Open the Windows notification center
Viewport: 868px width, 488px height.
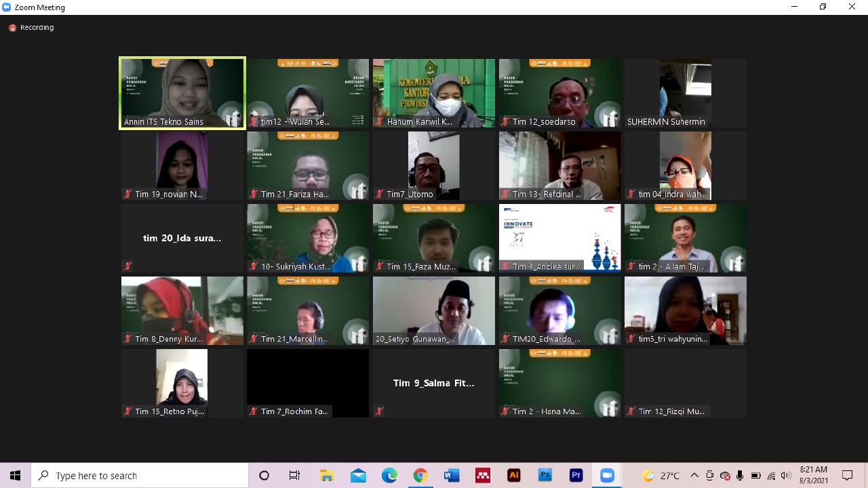point(847,475)
